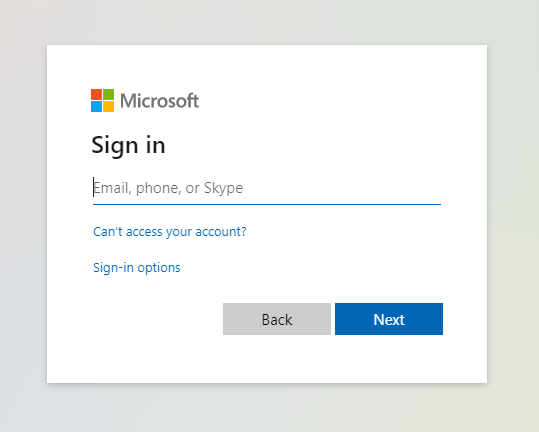
Task: Click the blue underline of the email field
Action: pos(267,204)
